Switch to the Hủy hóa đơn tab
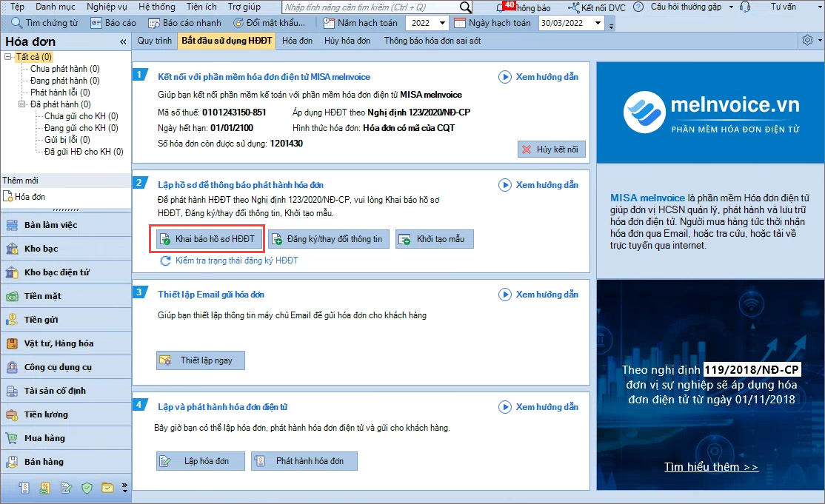Image resolution: width=825 pixels, height=504 pixels. coord(347,41)
